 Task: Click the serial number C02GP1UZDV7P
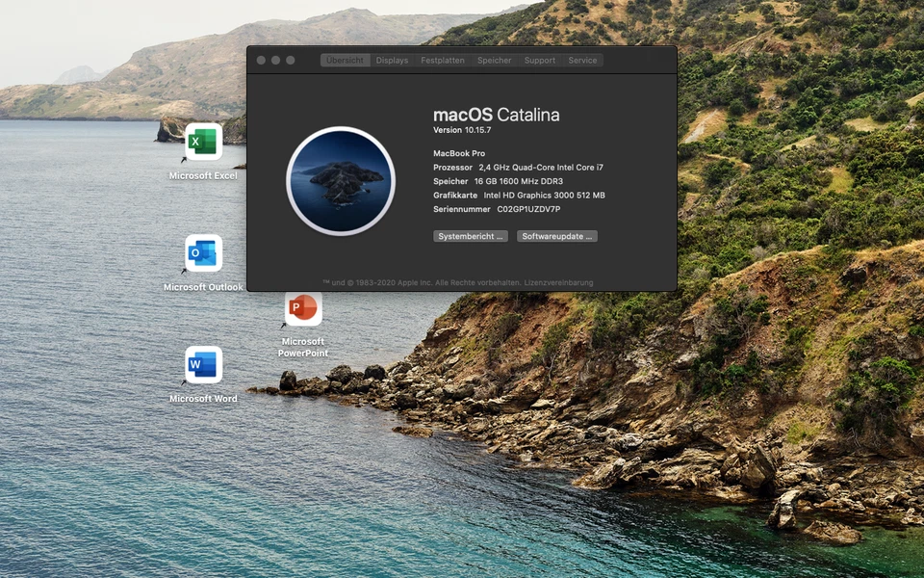528,209
